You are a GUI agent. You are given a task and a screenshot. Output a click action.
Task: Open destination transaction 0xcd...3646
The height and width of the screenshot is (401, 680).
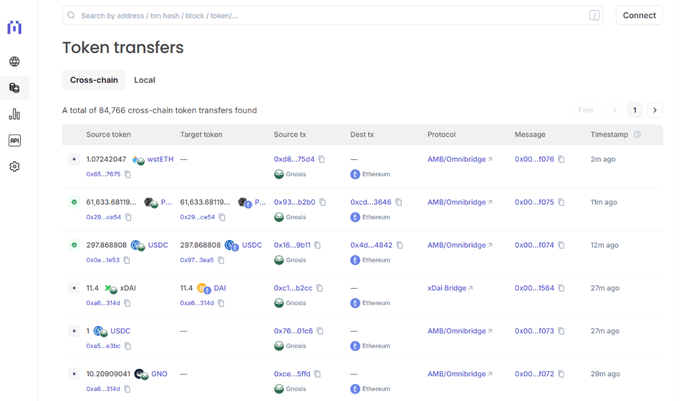coord(371,202)
